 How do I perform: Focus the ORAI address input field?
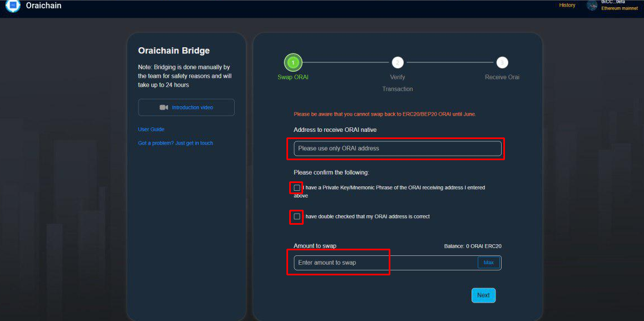coord(398,149)
